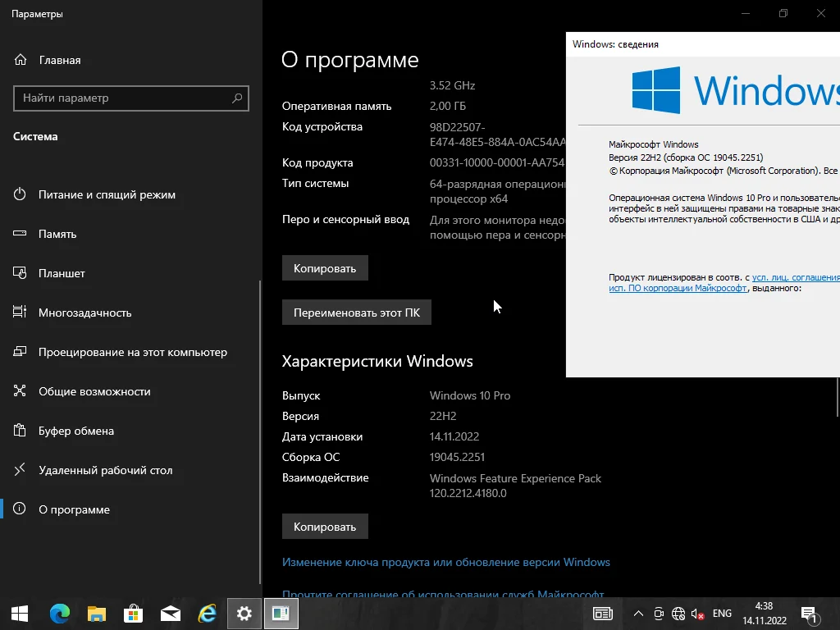Show hidden tray icons chevron
The image size is (840, 630).
tap(638, 614)
